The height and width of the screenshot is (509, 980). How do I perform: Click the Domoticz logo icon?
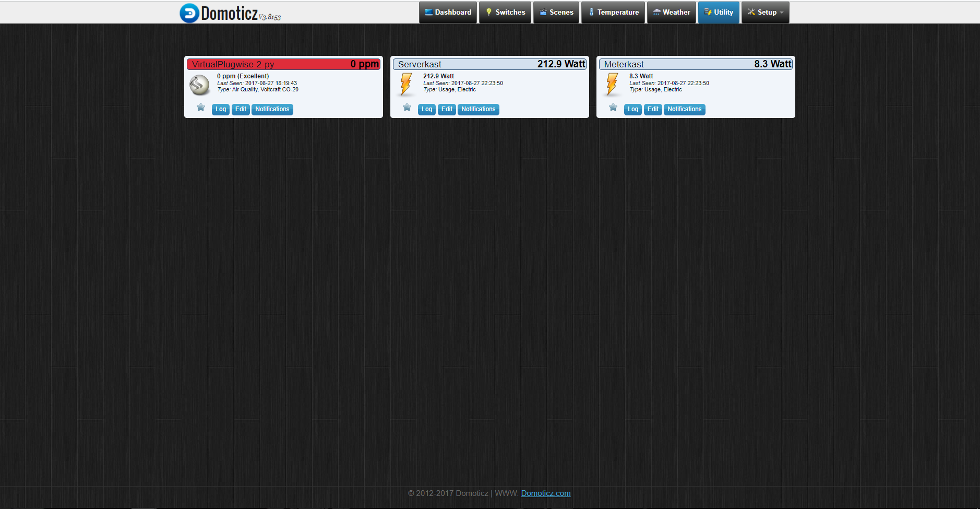point(189,13)
